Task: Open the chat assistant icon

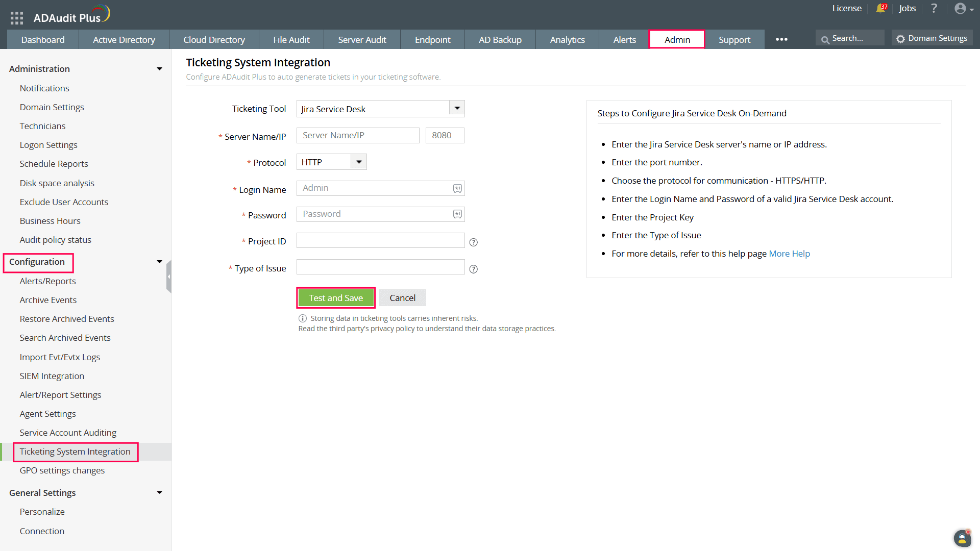Action: [962, 538]
